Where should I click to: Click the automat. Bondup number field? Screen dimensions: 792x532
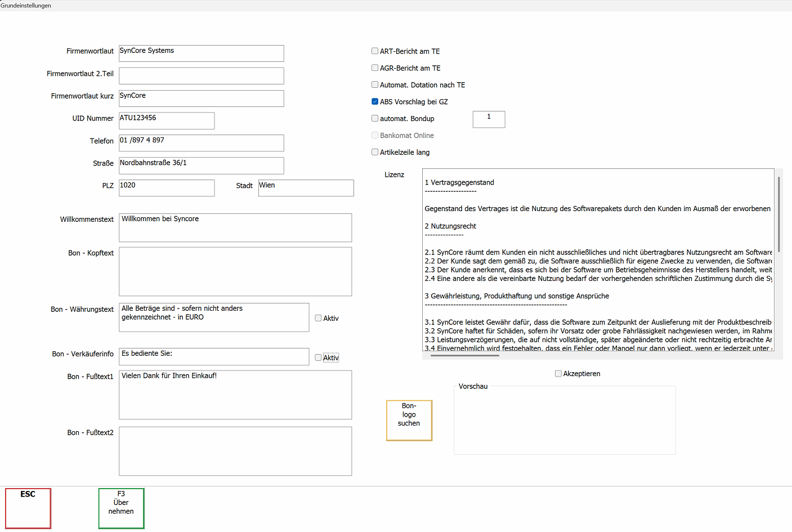[489, 119]
